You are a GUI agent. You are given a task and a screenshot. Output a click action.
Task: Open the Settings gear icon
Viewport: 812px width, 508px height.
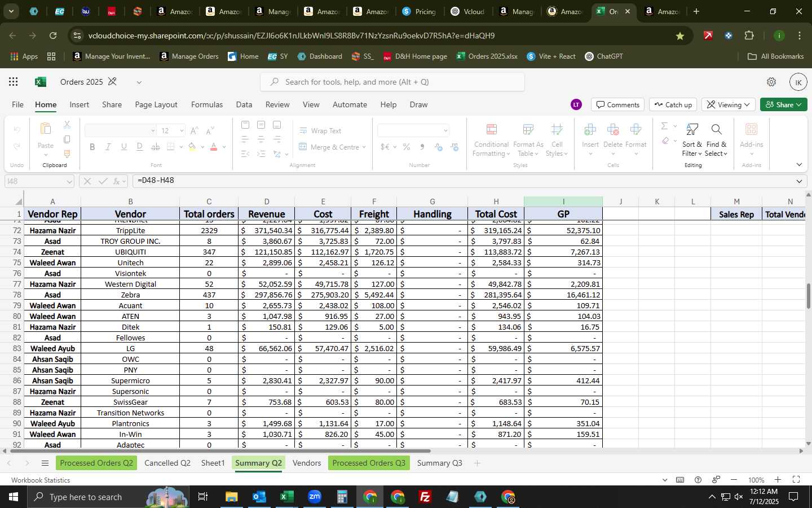[771, 82]
